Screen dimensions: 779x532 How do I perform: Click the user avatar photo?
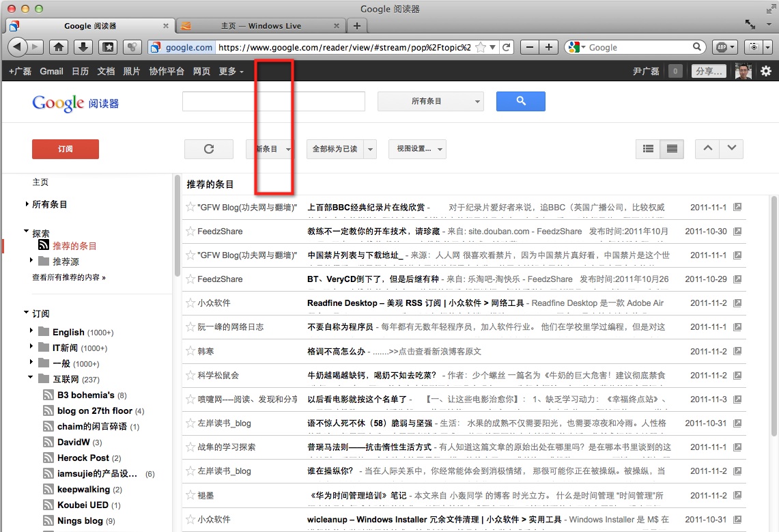click(x=743, y=71)
